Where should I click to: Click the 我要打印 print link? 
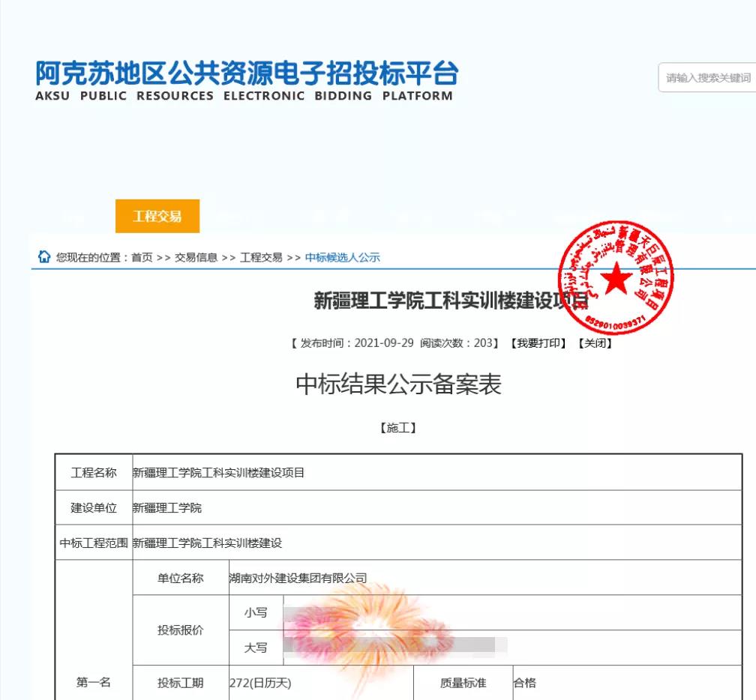538,343
